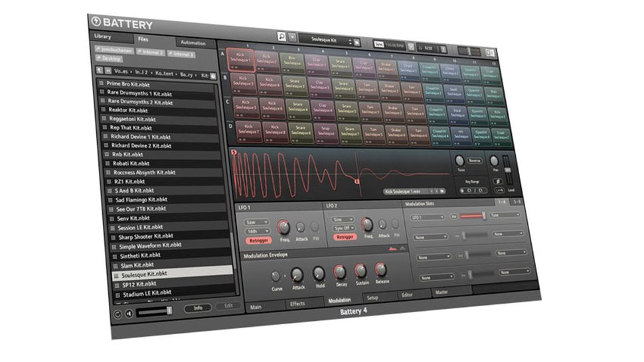
Task: Toggle the red AHDSR envelope shape icon
Action: coord(392,249)
